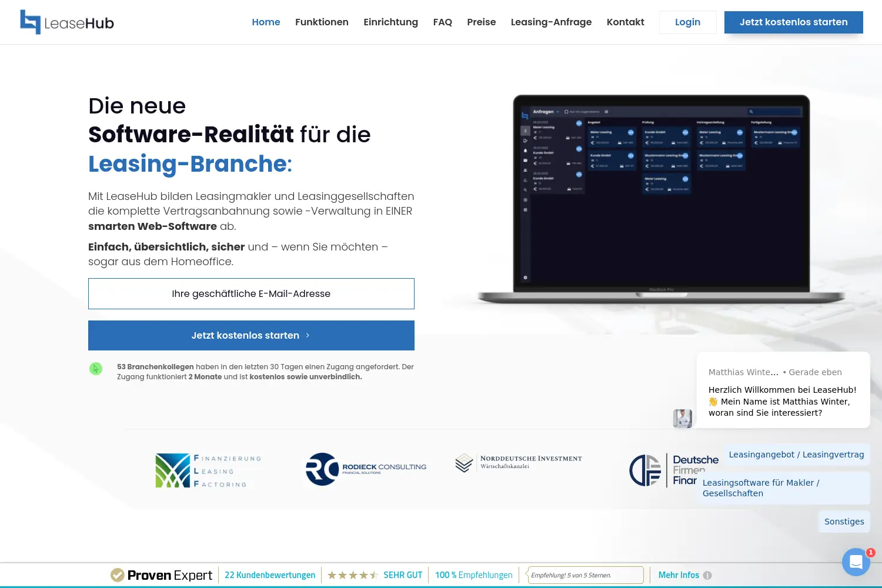This screenshot has height=588, width=882.
Task: Open the Kontakt page
Action: [626, 22]
